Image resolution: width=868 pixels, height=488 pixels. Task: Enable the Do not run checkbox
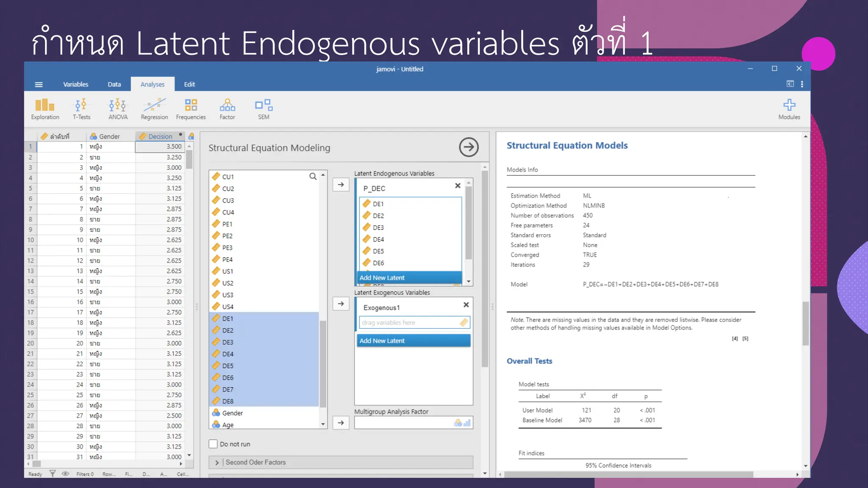213,444
